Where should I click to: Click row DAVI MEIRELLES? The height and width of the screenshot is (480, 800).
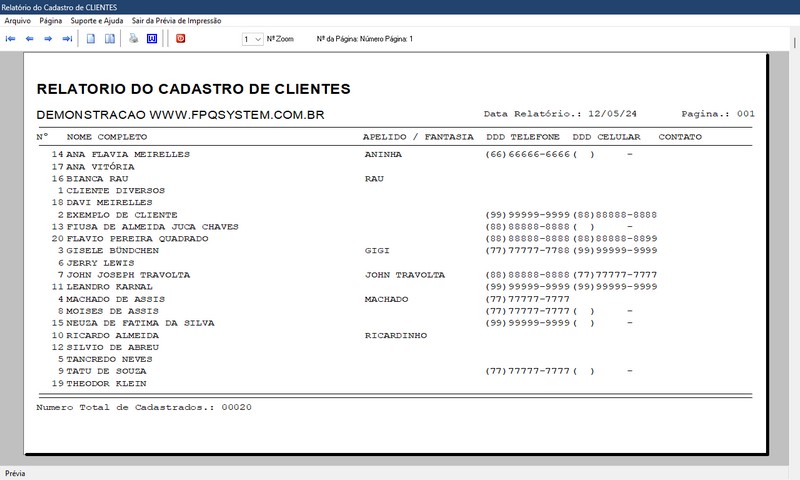tap(109, 203)
